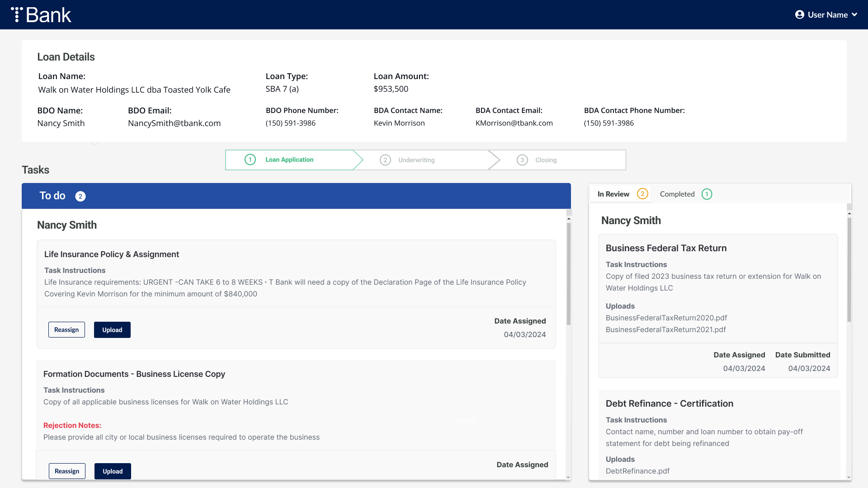Select step 2 Underwriting circle icon
The width and height of the screenshot is (868, 488).
[385, 160]
